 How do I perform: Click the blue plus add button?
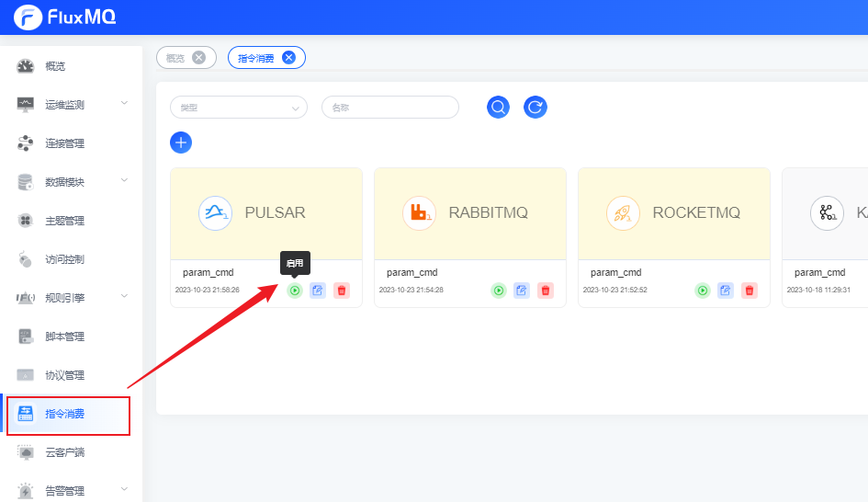point(181,143)
